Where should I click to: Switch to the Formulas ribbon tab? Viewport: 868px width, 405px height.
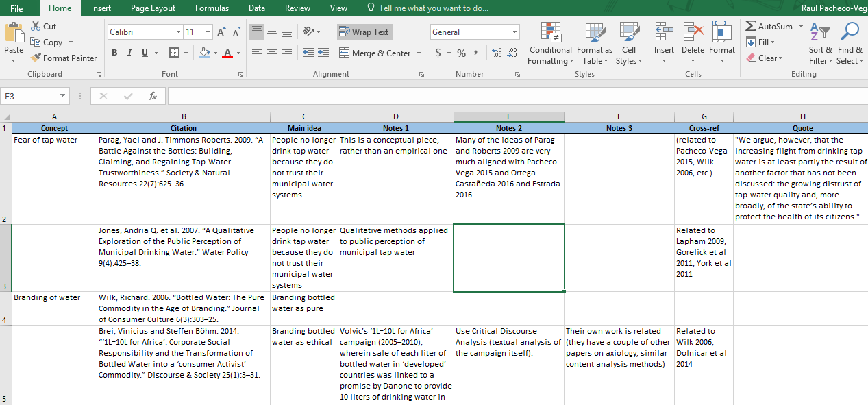click(x=211, y=8)
